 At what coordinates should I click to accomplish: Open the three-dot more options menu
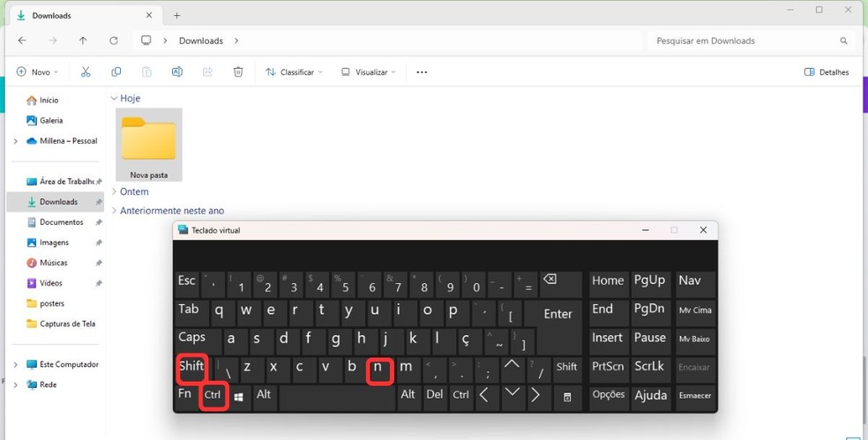click(x=422, y=72)
